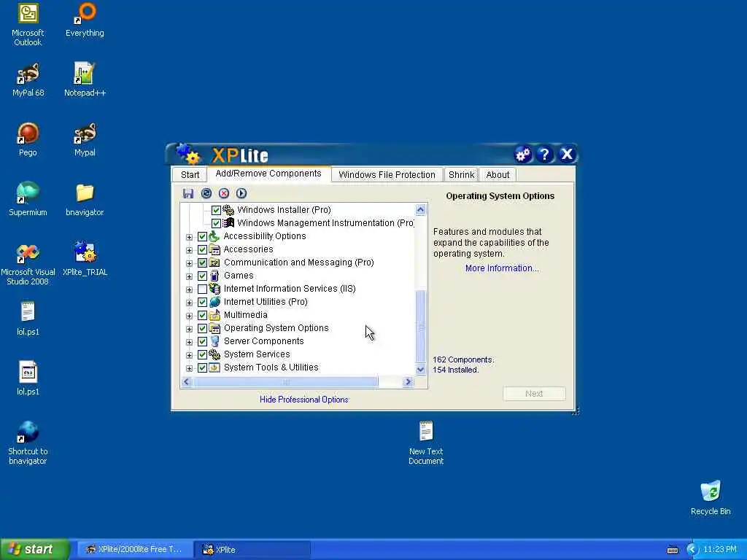Viewport: 747px width, 560px height.
Task: Switch to the Start tab
Action: 190,175
